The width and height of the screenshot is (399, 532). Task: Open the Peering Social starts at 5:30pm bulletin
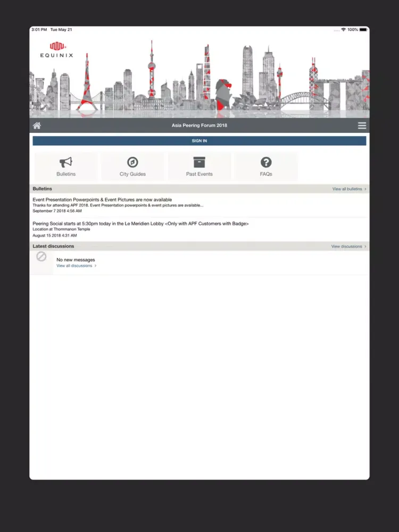point(199,229)
